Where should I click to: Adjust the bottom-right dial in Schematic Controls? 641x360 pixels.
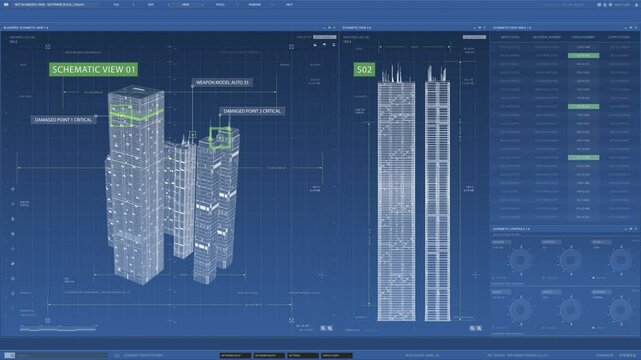(x=621, y=310)
